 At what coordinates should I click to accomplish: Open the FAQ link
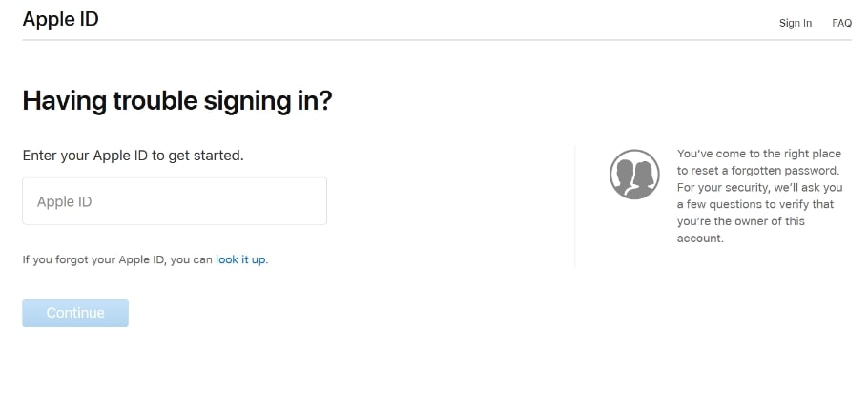(841, 23)
